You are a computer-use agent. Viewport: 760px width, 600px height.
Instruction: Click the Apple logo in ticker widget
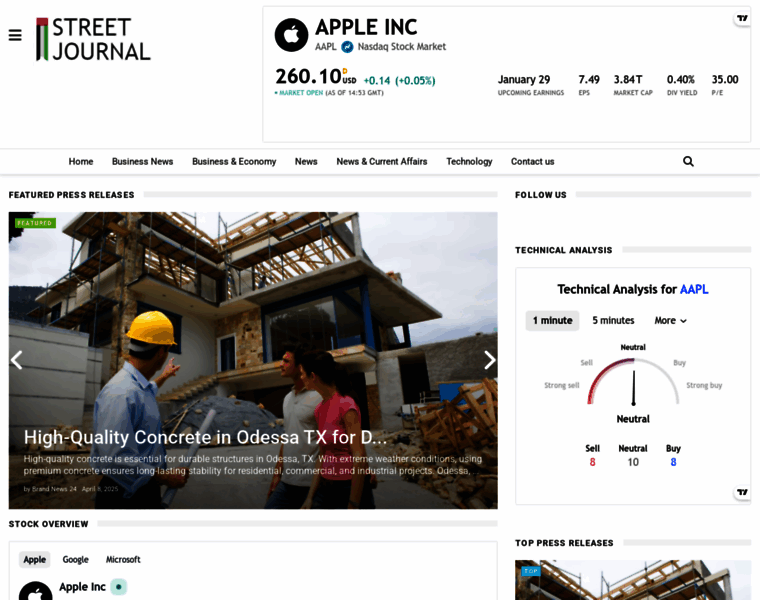tap(291, 35)
